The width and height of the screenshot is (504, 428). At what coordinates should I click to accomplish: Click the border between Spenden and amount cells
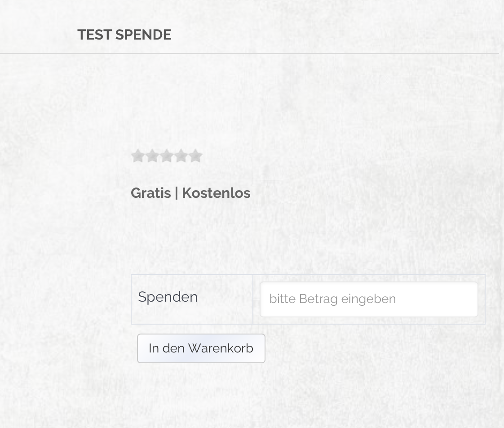click(x=253, y=299)
